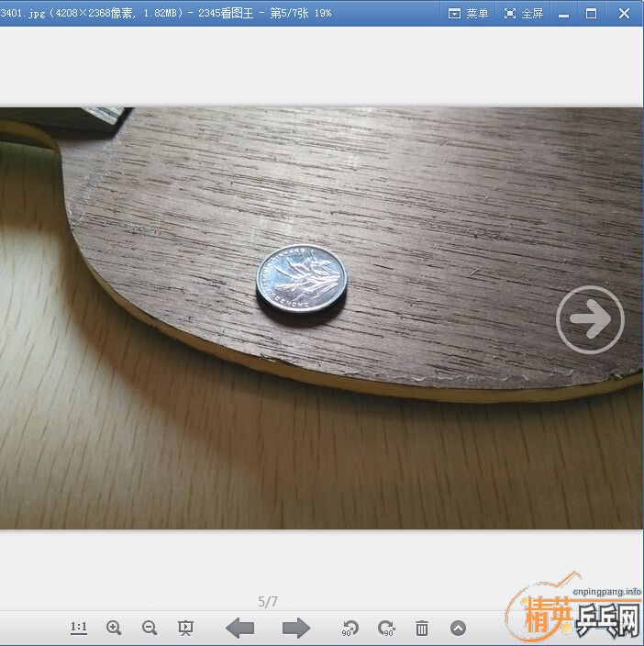Click the 5/7 image counter
This screenshot has width=644, height=646.
click(268, 602)
